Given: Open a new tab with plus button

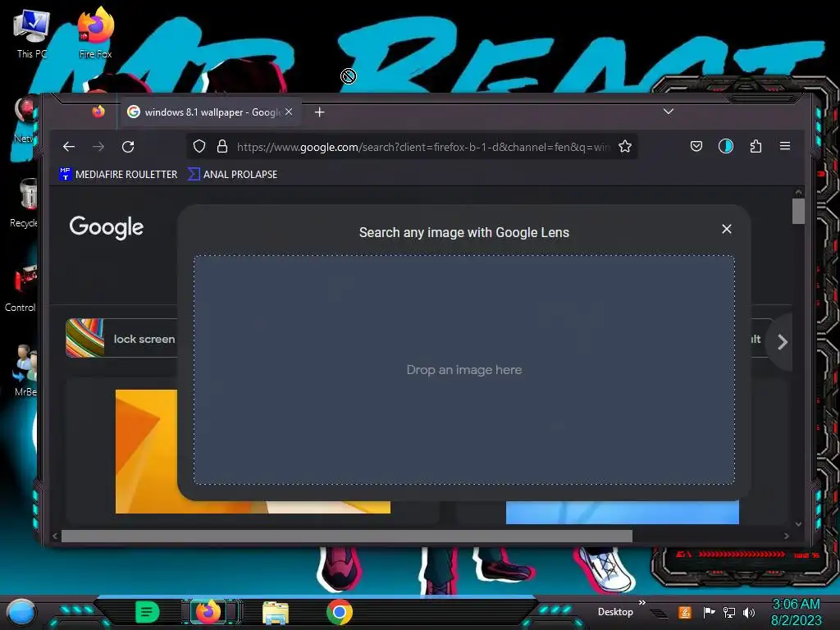Looking at the screenshot, I should (319, 112).
